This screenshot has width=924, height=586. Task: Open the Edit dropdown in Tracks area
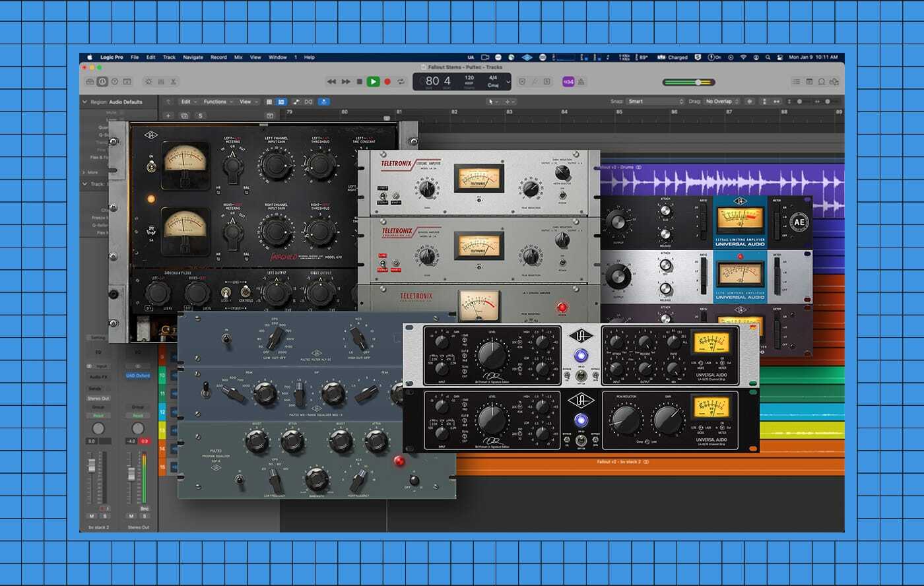click(188, 102)
